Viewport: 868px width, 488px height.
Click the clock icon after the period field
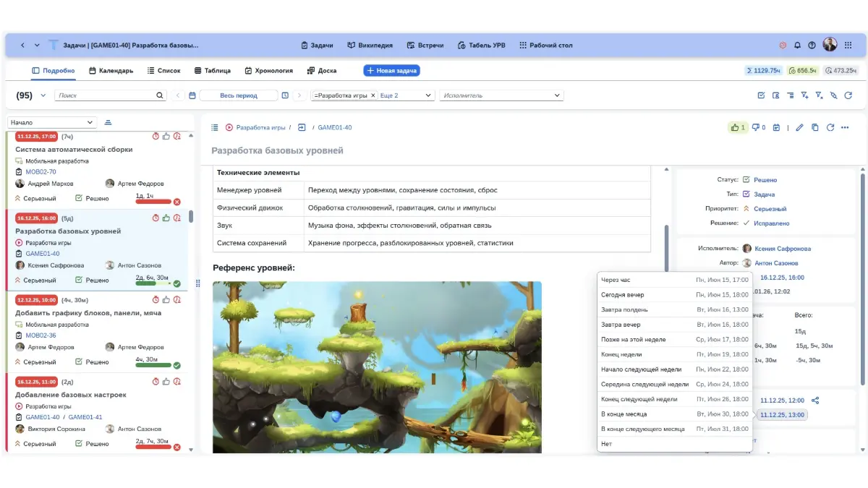[285, 95]
